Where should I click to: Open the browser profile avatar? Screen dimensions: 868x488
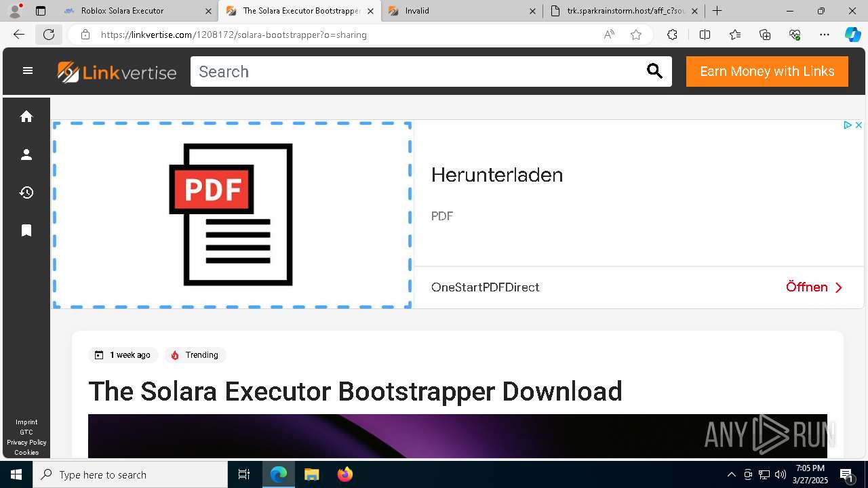(15, 11)
